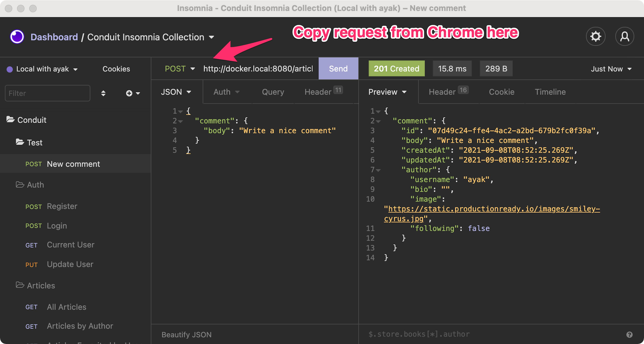The height and width of the screenshot is (344, 644).
Task: Expand the Articles folder
Action: tap(36, 285)
